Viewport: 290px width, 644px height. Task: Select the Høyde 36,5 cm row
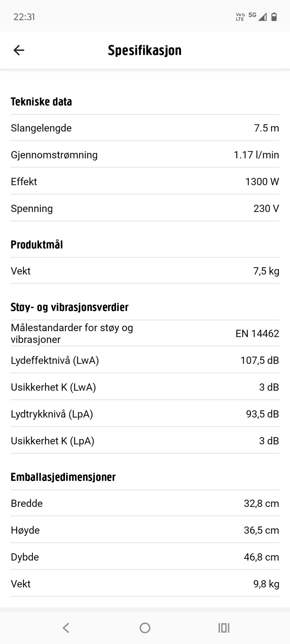[x=145, y=530]
